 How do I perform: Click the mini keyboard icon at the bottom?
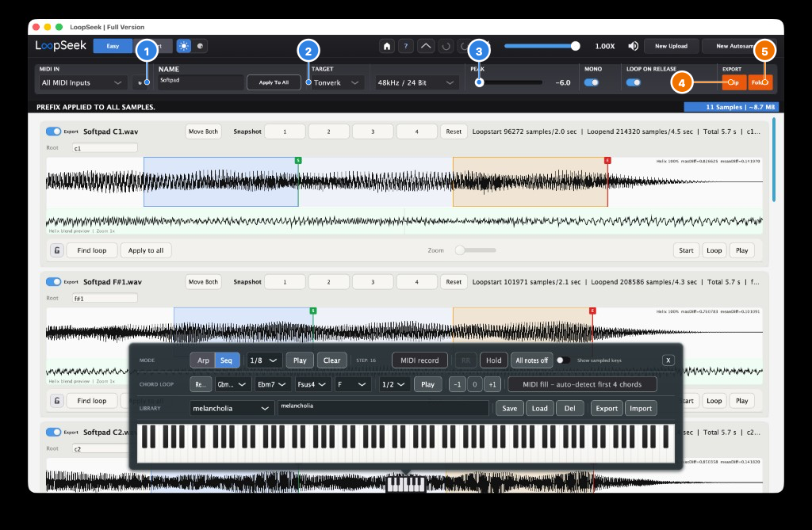tap(406, 484)
